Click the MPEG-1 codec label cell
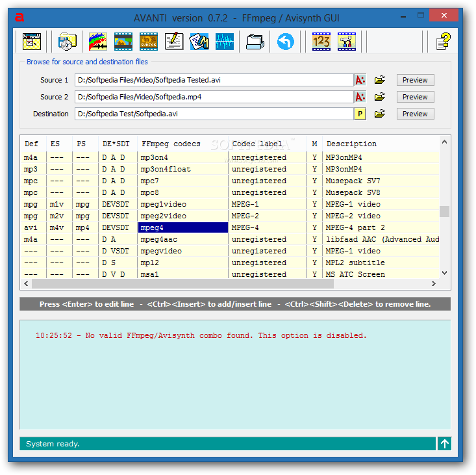476x475 pixels. 267,205
